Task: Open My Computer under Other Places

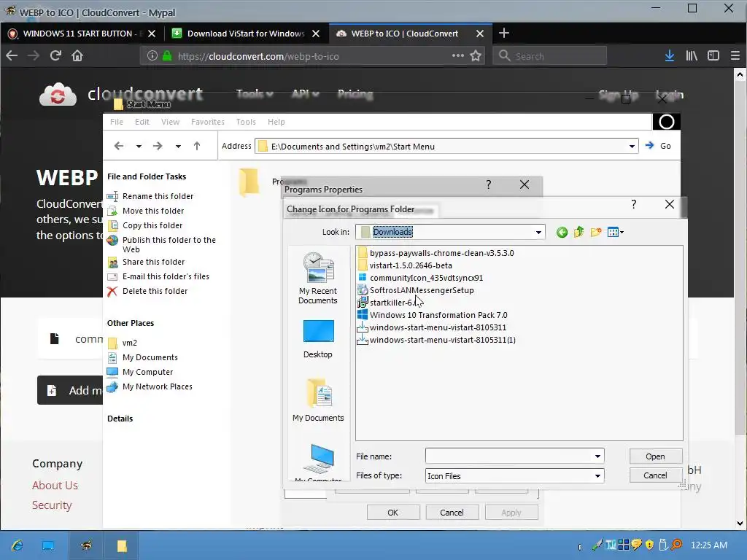Action: click(147, 372)
